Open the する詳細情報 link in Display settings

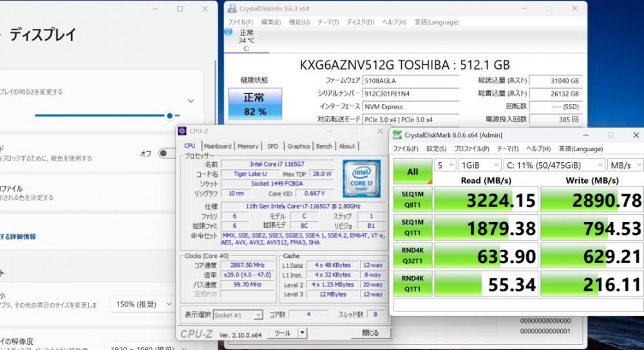[18, 237]
